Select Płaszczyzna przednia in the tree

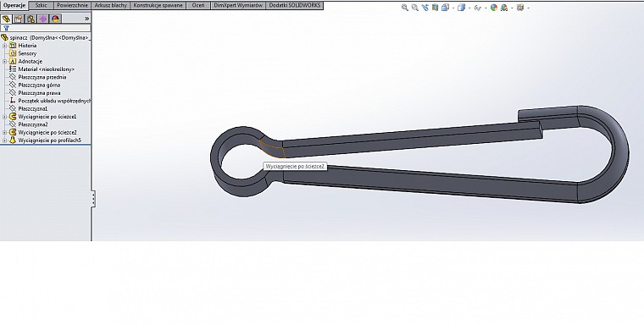(x=42, y=77)
